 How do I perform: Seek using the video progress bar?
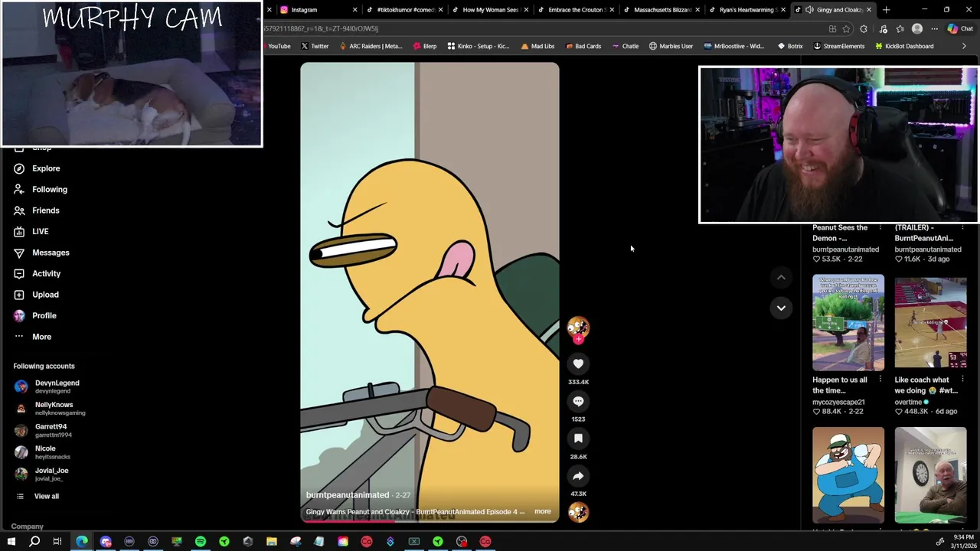430,521
